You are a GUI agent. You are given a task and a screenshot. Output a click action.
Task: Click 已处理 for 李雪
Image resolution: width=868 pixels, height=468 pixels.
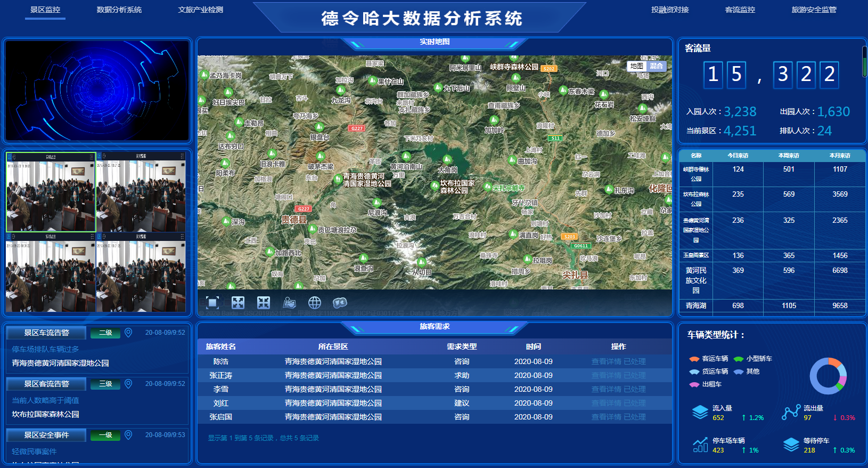[x=635, y=389]
